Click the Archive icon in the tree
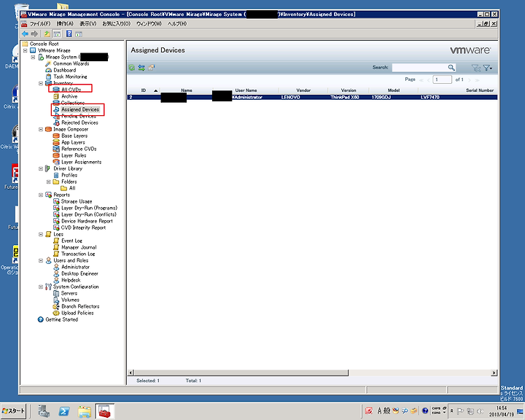 click(x=56, y=96)
